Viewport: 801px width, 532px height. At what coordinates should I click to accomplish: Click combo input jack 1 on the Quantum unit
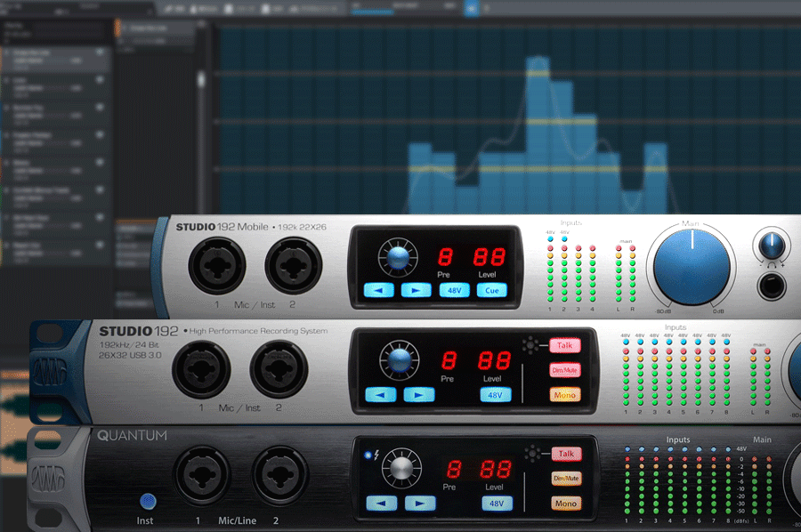click(202, 475)
